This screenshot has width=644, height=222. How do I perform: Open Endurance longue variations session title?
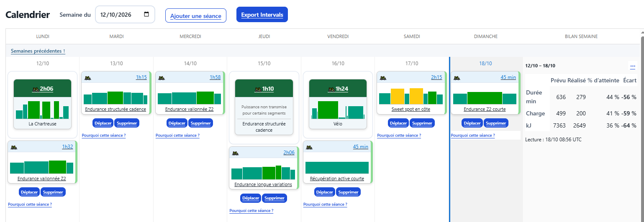pyautogui.click(x=263, y=184)
